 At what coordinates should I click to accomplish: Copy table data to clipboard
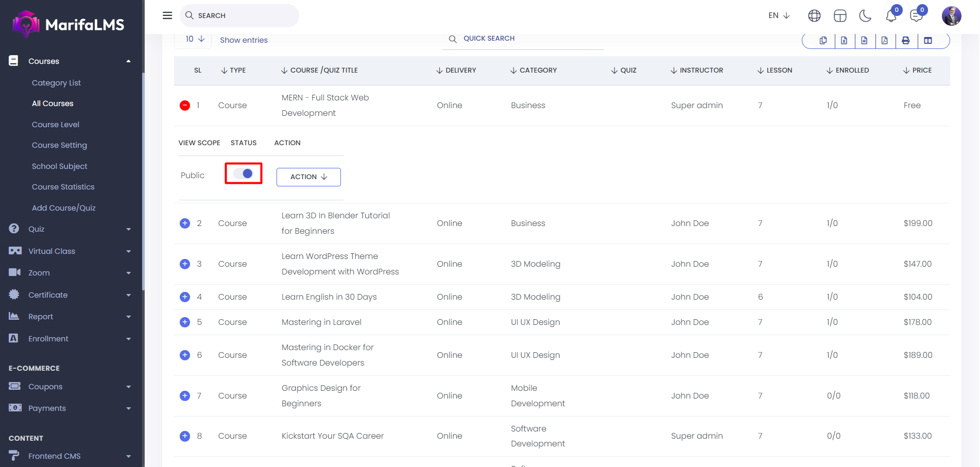pyautogui.click(x=823, y=41)
